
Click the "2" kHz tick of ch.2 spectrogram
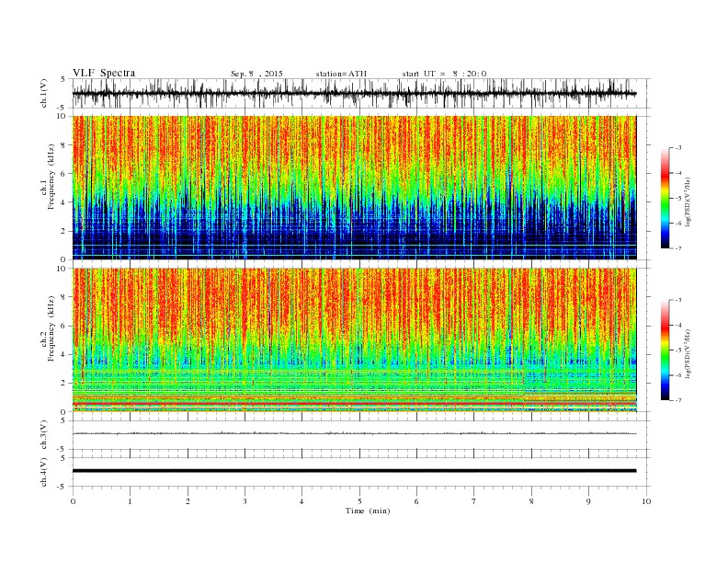[64, 384]
